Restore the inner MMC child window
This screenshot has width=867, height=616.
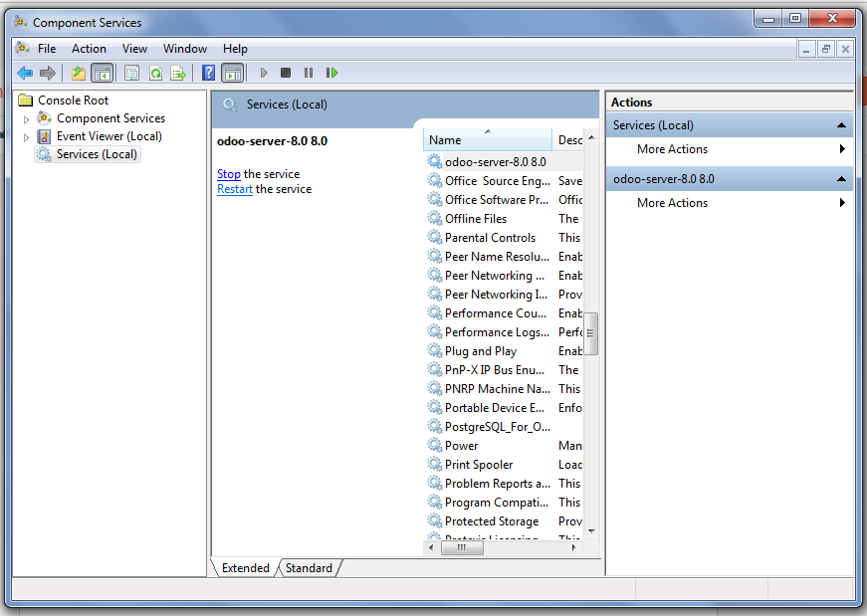pos(825,49)
